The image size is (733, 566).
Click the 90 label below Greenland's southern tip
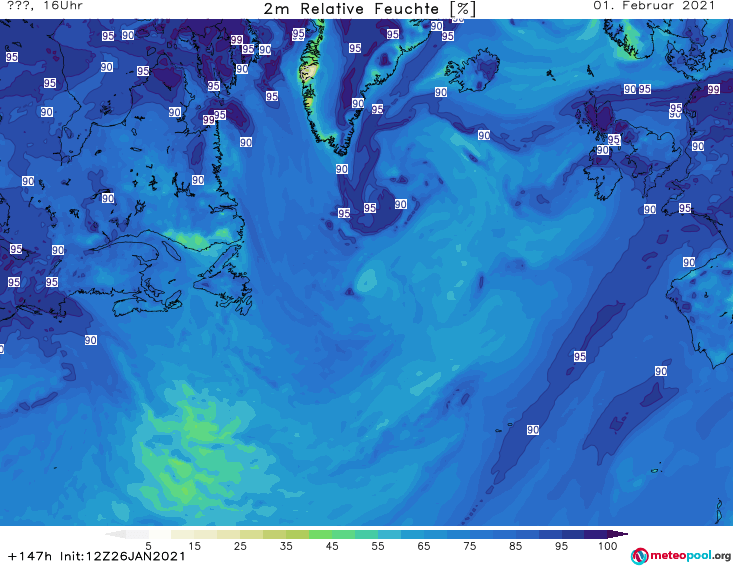pyautogui.click(x=342, y=169)
